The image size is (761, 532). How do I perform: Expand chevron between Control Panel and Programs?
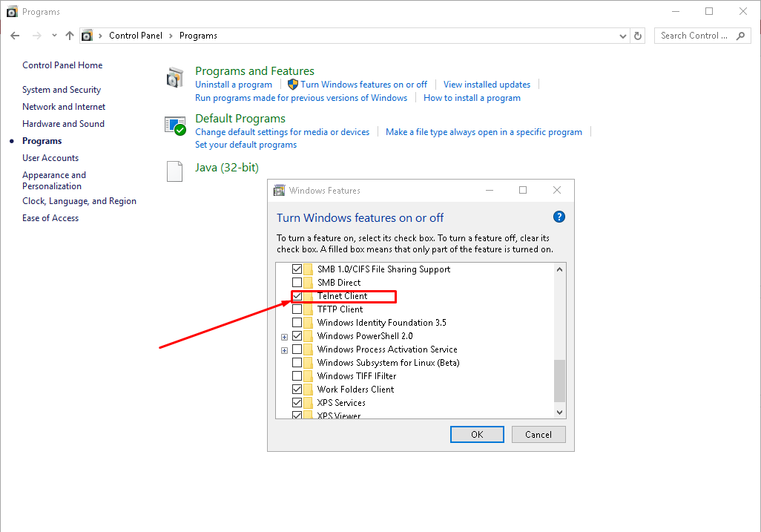tap(171, 36)
